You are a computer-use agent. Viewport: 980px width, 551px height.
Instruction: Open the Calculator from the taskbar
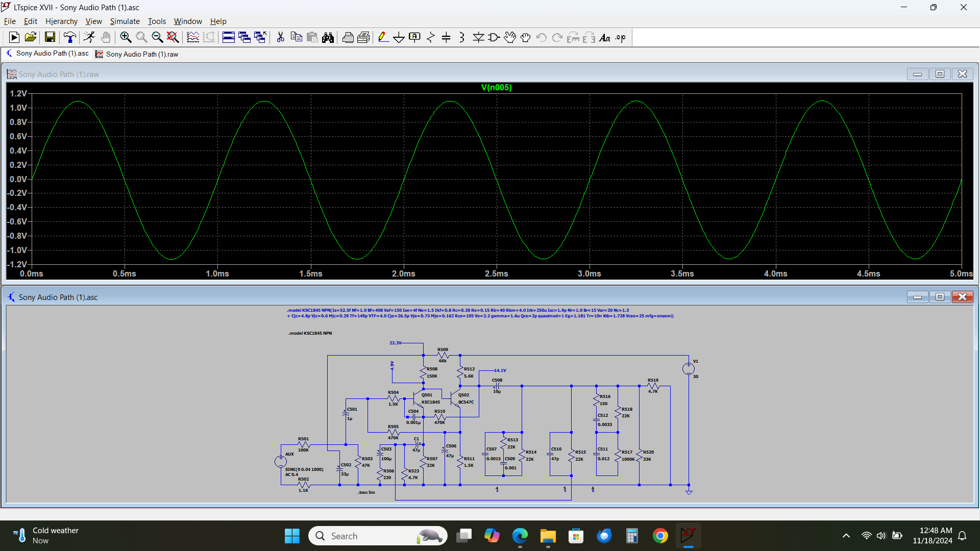point(632,536)
